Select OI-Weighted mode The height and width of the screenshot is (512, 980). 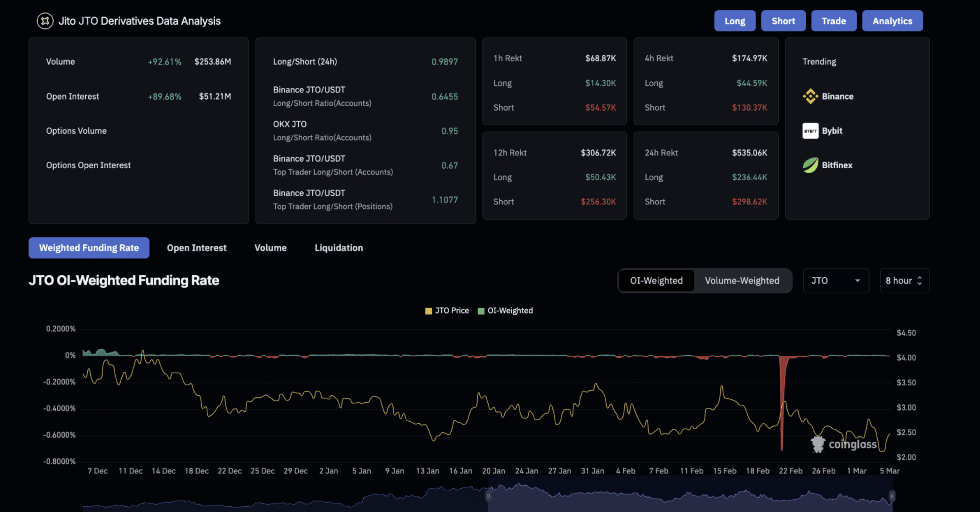656,280
